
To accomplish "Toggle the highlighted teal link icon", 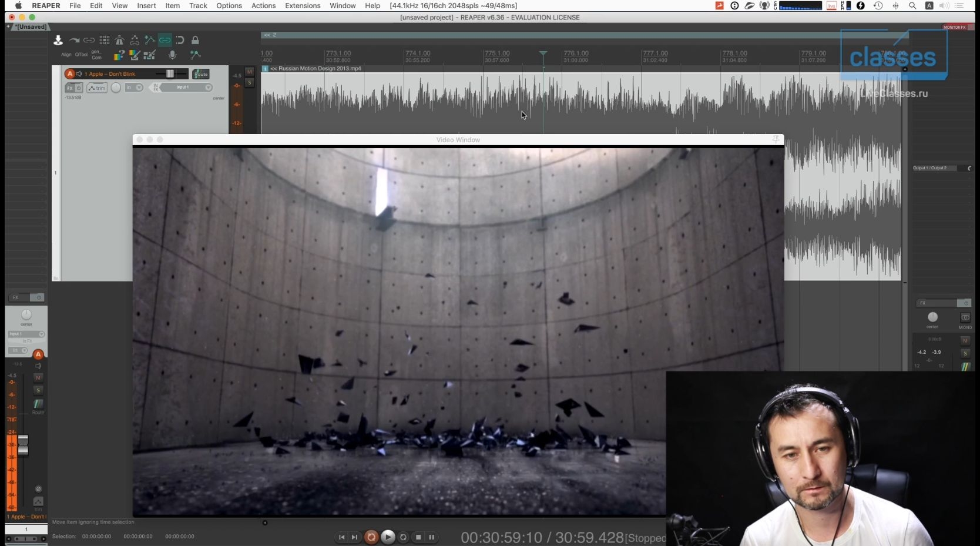I will (165, 40).
